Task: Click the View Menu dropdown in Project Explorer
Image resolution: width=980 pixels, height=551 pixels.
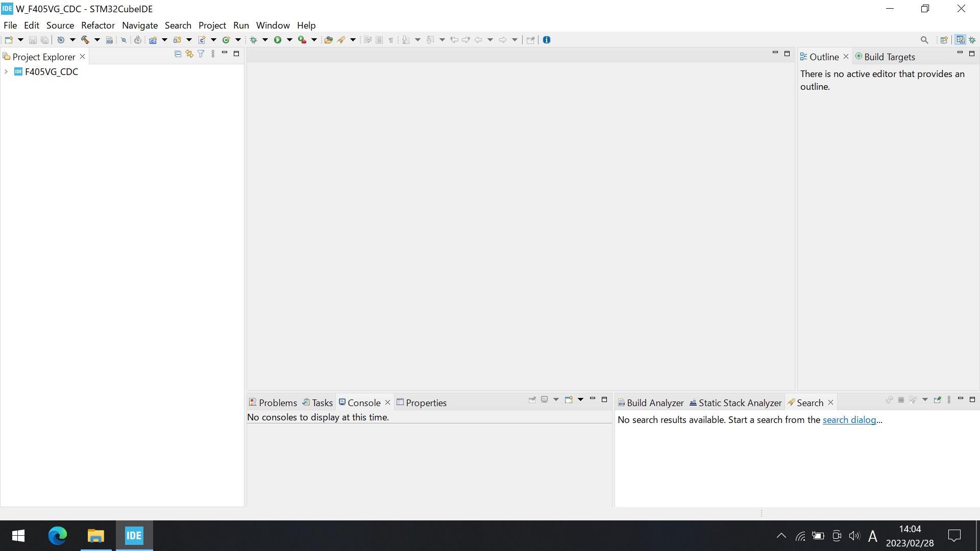Action: click(213, 53)
